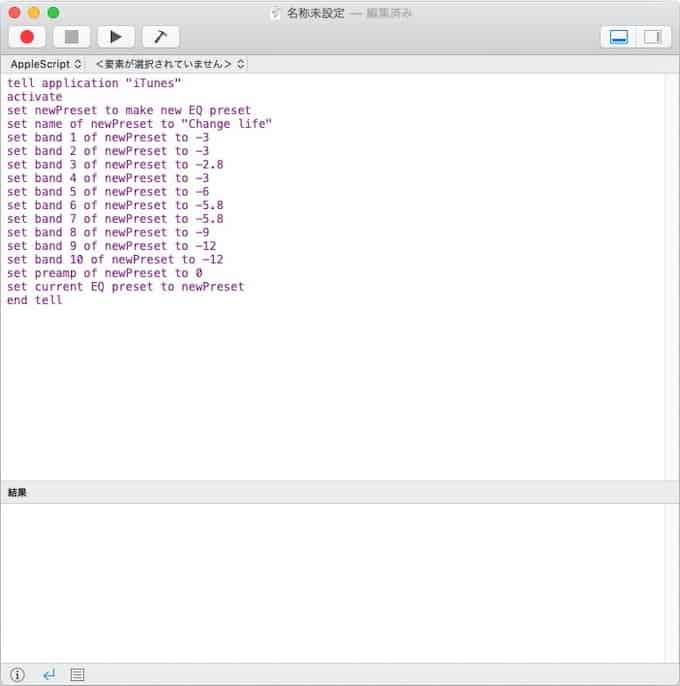Click the 'set band 10' line

tap(115, 259)
